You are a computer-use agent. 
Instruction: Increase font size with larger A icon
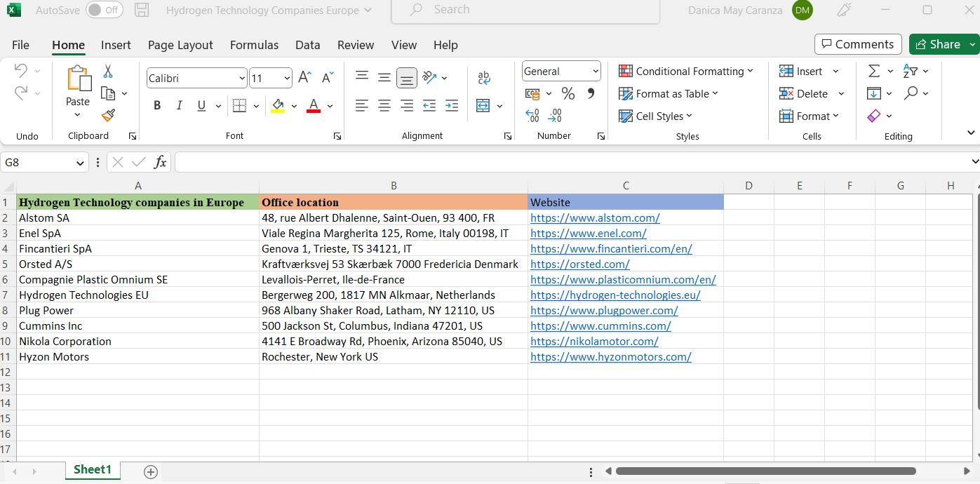click(x=305, y=78)
